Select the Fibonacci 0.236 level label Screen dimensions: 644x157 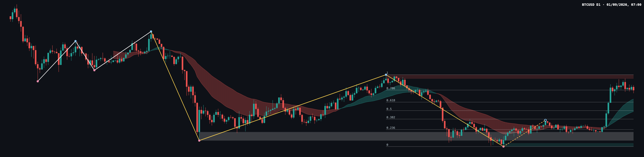pyautogui.click(x=391, y=128)
